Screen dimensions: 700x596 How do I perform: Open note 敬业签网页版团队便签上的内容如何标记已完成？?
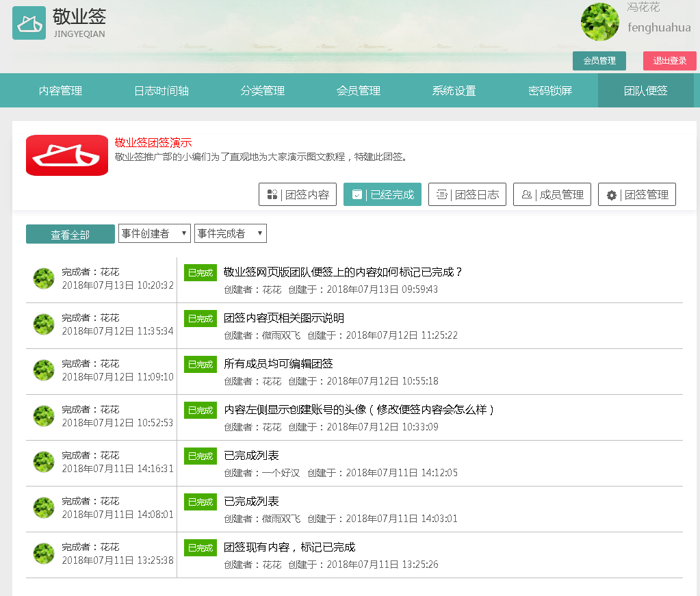click(x=343, y=272)
